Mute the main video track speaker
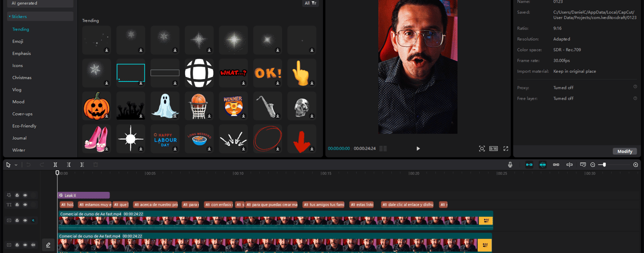The width and height of the screenshot is (644, 253). pyautogui.click(x=33, y=245)
